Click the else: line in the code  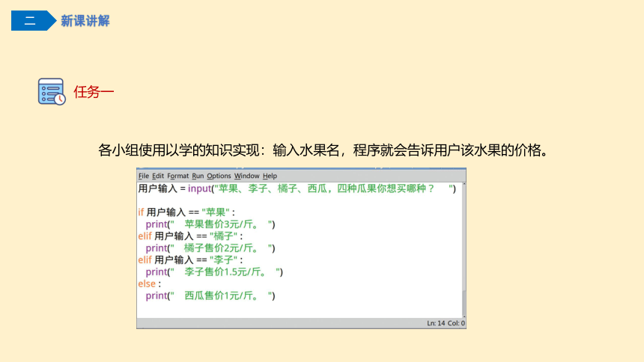click(x=150, y=283)
